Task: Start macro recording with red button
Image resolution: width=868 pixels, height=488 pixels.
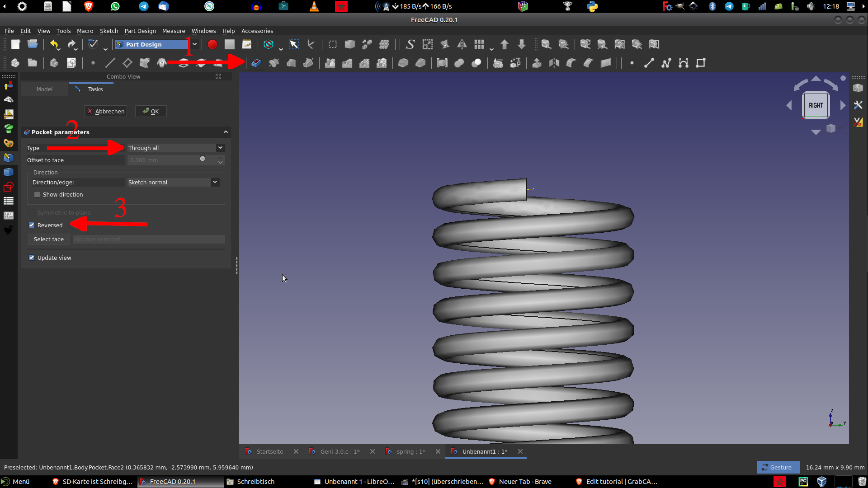Action: click(212, 44)
